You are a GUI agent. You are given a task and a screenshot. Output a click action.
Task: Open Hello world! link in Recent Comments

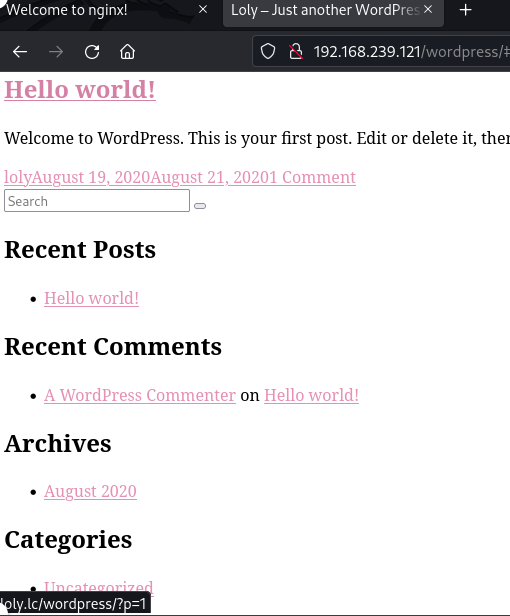pyautogui.click(x=311, y=395)
